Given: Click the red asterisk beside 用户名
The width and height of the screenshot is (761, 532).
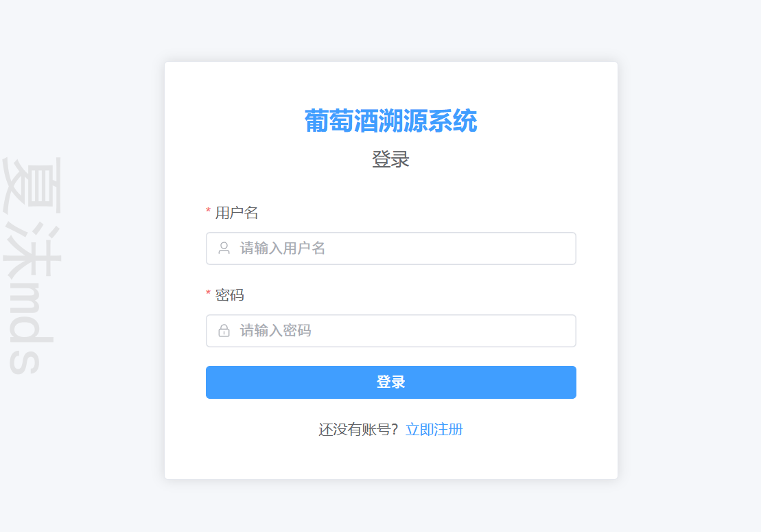Looking at the screenshot, I should (208, 211).
